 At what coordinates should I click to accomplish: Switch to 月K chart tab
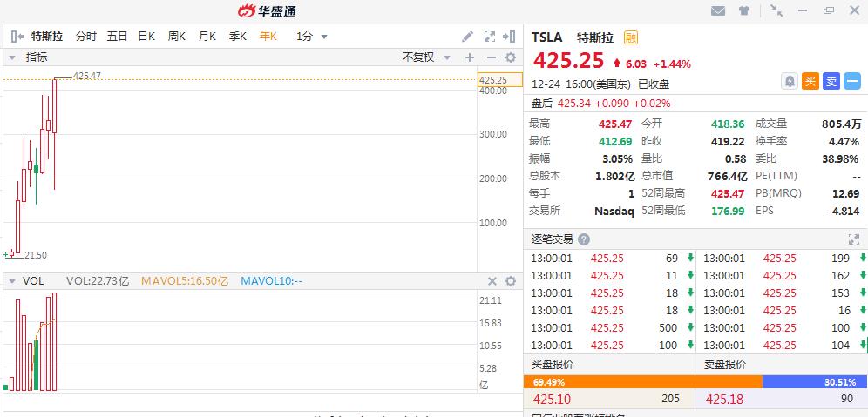pos(207,37)
